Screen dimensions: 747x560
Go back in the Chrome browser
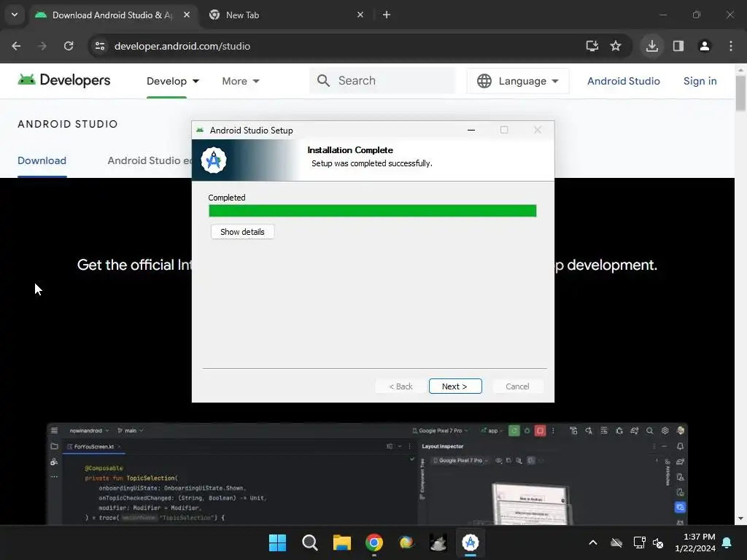(x=16, y=46)
